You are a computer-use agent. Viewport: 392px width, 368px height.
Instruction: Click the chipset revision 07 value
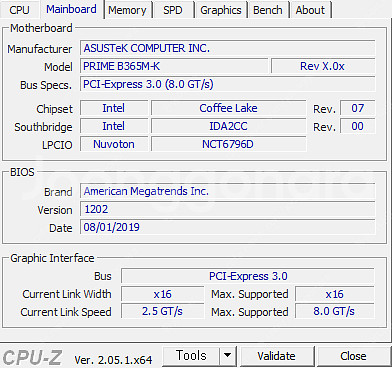click(x=357, y=108)
